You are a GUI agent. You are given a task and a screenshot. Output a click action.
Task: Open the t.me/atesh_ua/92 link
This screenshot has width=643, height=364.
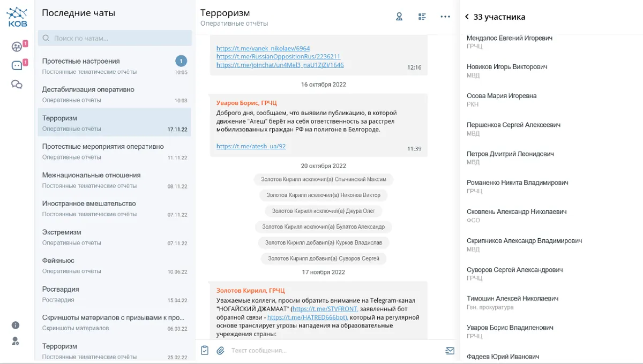(x=251, y=146)
